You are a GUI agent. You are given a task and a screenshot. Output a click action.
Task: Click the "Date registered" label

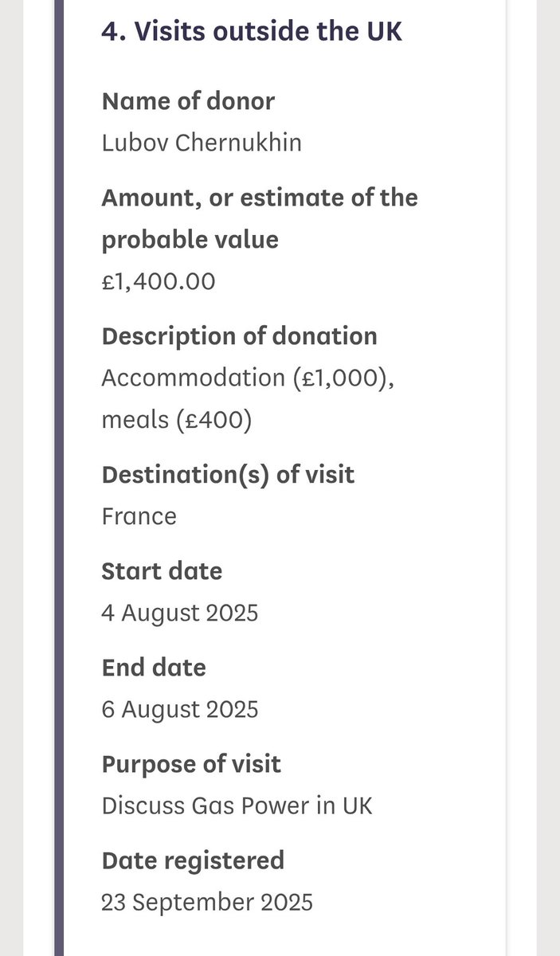tap(193, 860)
